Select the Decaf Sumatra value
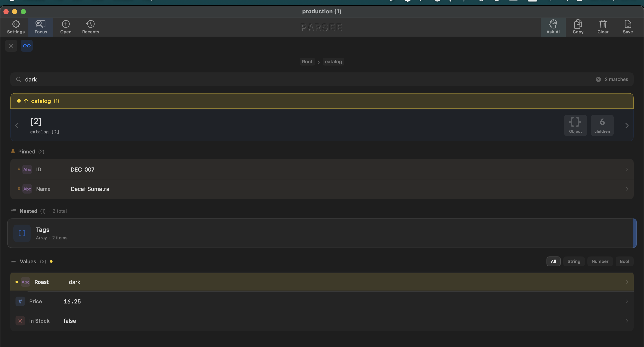This screenshot has height=347, width=644. tap(90, 189)
